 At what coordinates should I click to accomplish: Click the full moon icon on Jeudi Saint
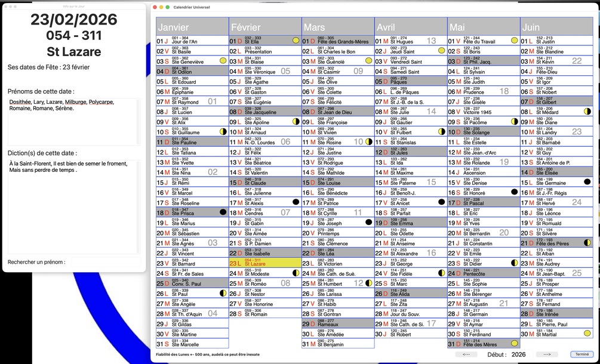click(442, 51)
